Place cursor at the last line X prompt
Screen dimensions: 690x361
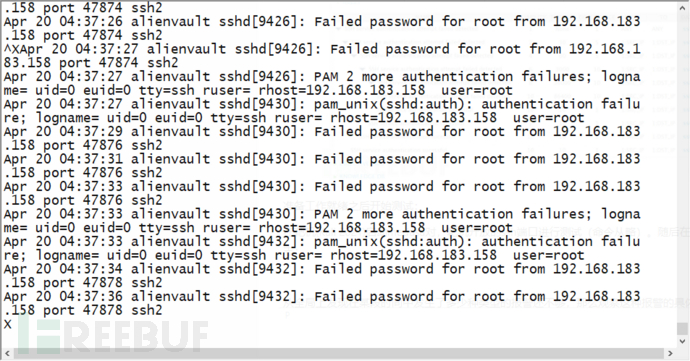point(7,324)
